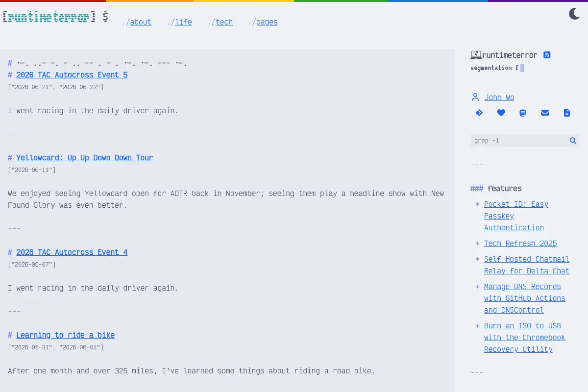The height and width of the screenshot is (392, 588).
Task: Open the Tech Refresh 2025 featured link
Action: 520,244
